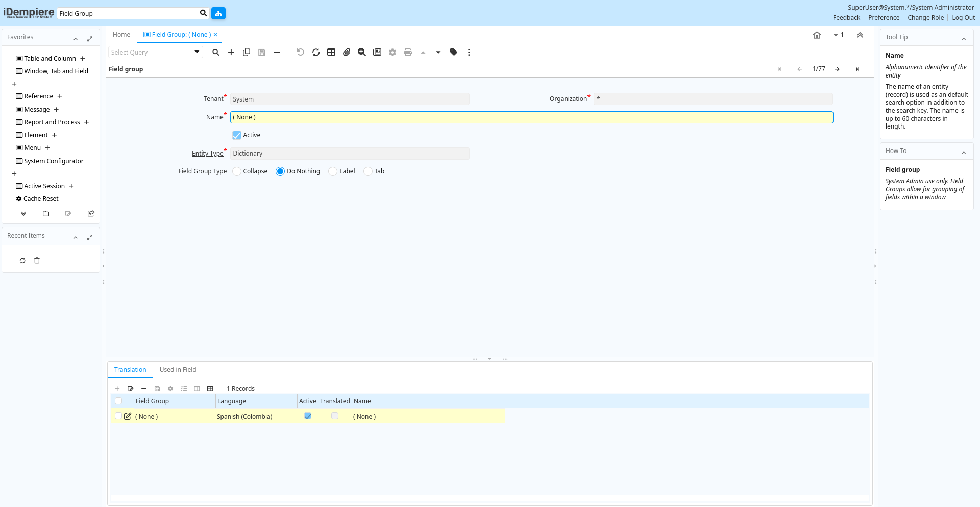Click the Name input field
The height and width of the screenshot is (507, 980).
(x=531, y=117)
